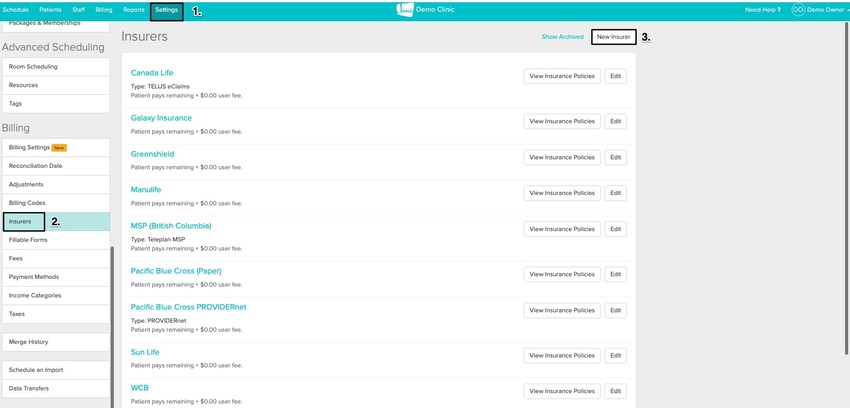Click the Jane logo icon
The image size is (850, 408).
404,10
